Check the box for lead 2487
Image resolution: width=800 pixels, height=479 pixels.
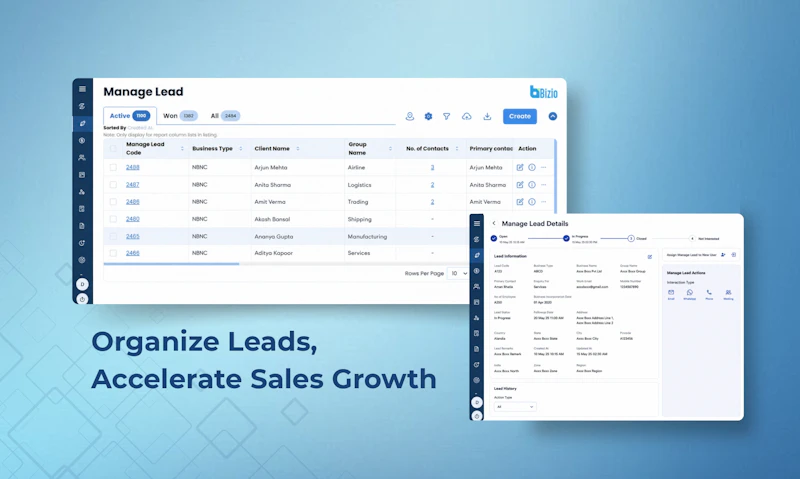click(113, 185)
